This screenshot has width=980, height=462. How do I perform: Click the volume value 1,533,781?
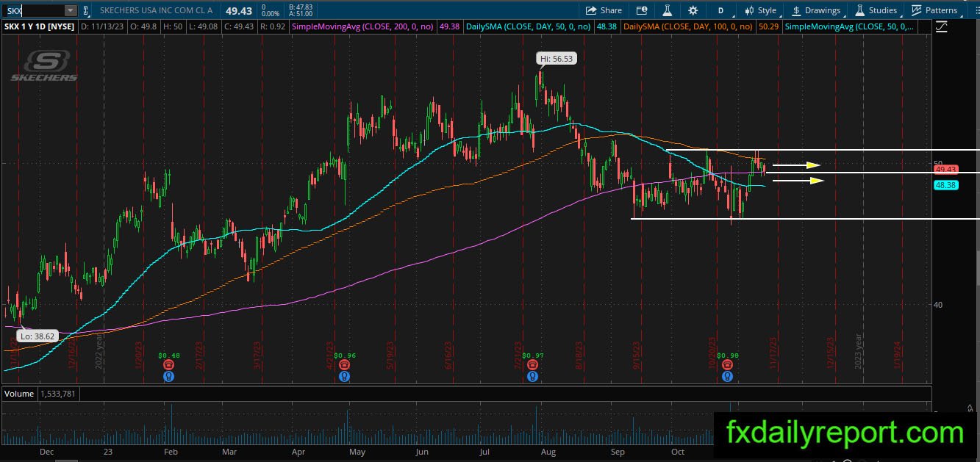click(57, 394)
